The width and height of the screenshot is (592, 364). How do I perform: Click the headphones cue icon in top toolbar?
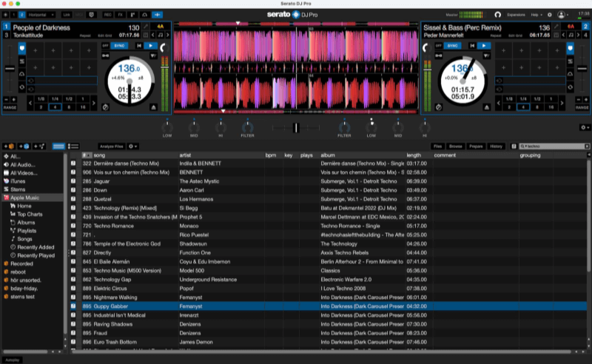tap(144, 15)
